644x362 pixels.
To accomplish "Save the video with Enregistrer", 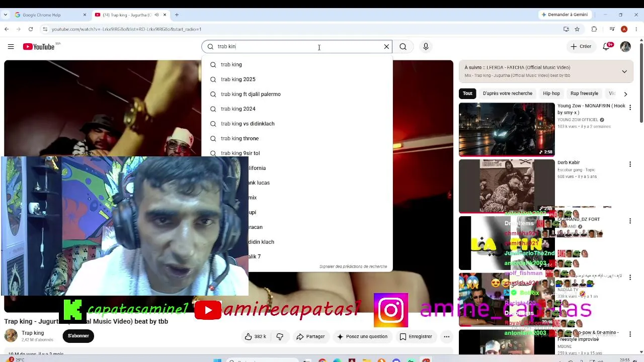I will [x=416, y=336].
